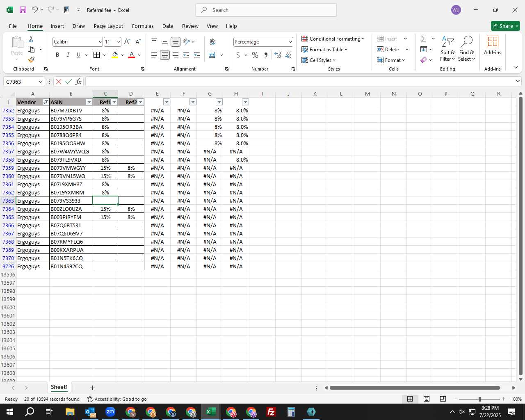
Task: Apply the red Font Color swatch
Action: coord(132,55)
